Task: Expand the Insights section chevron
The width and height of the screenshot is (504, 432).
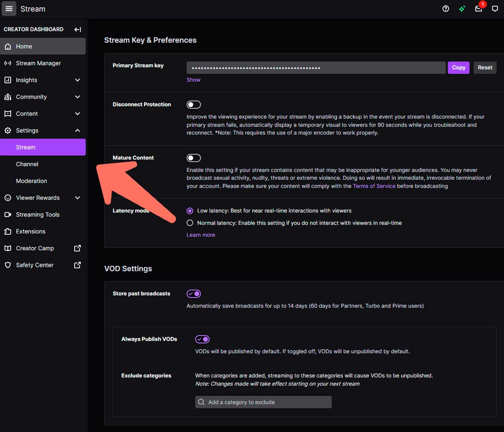Action: 78,80
